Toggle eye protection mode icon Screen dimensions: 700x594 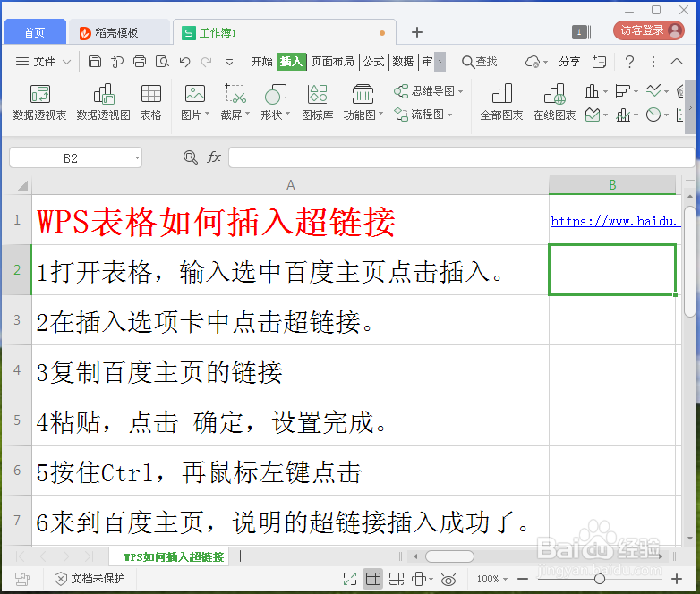pyautogui.click(x=448, y=579)
